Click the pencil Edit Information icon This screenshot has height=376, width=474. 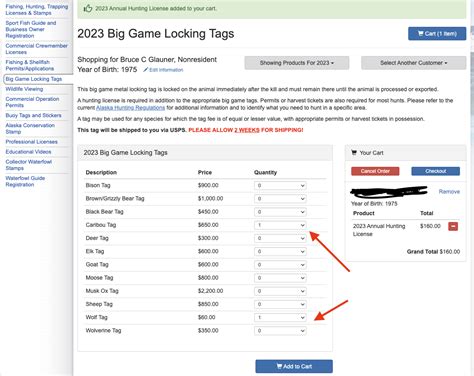[145, 70]
